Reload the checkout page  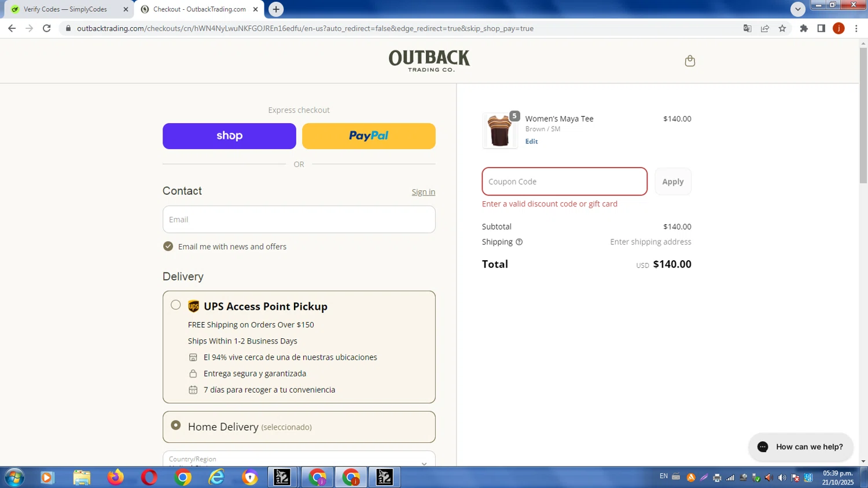(47, 28)
